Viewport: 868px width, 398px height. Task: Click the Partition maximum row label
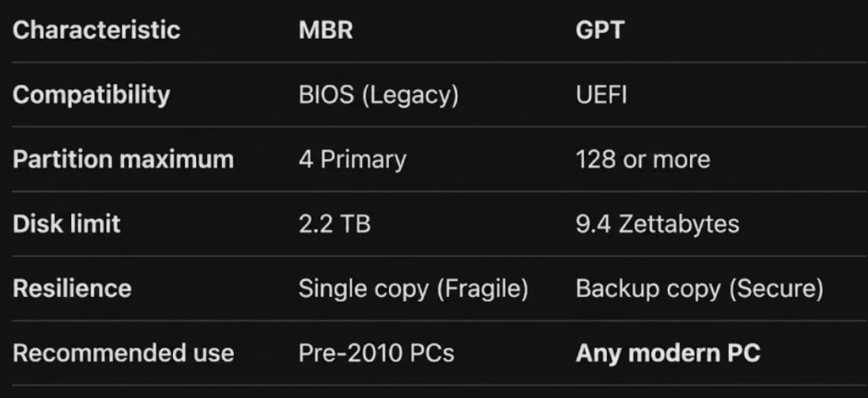click(x=123, y=159)
